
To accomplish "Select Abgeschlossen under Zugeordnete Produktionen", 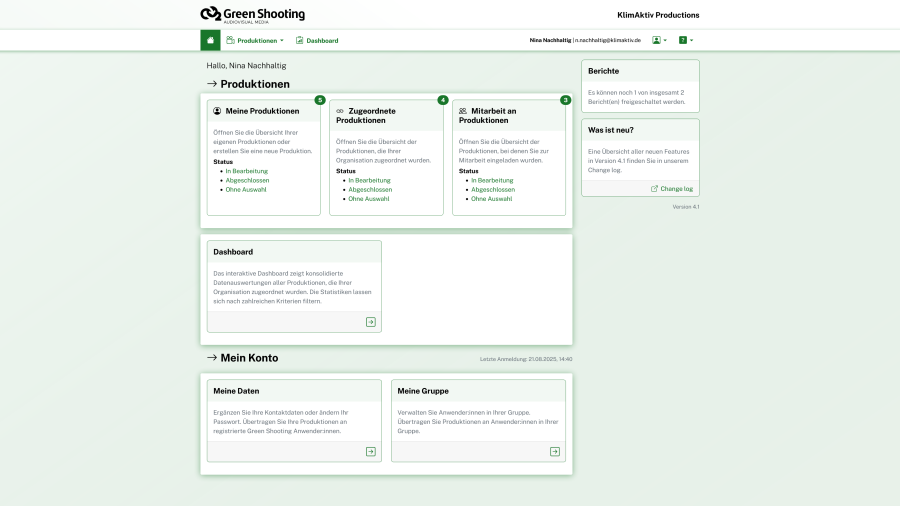I will point(370,189).
